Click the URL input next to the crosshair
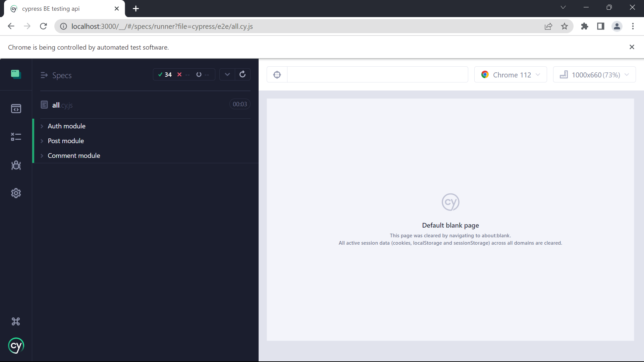644x362 pixels. point(378,74)
